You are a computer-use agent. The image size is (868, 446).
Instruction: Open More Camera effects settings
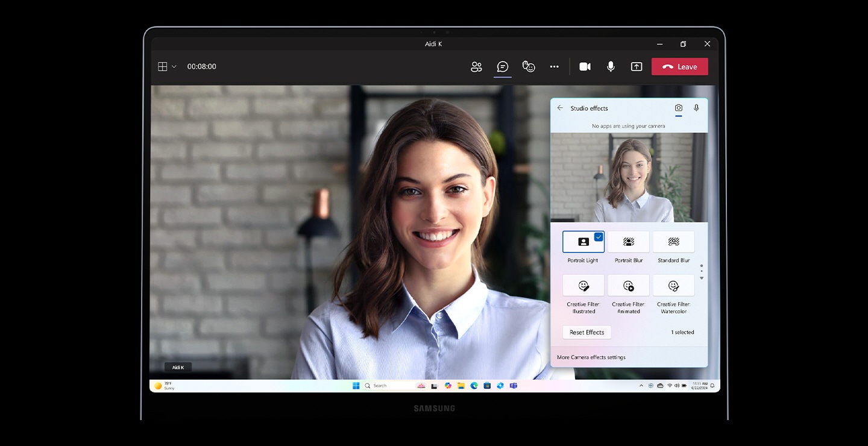click(x=591, y=357)
